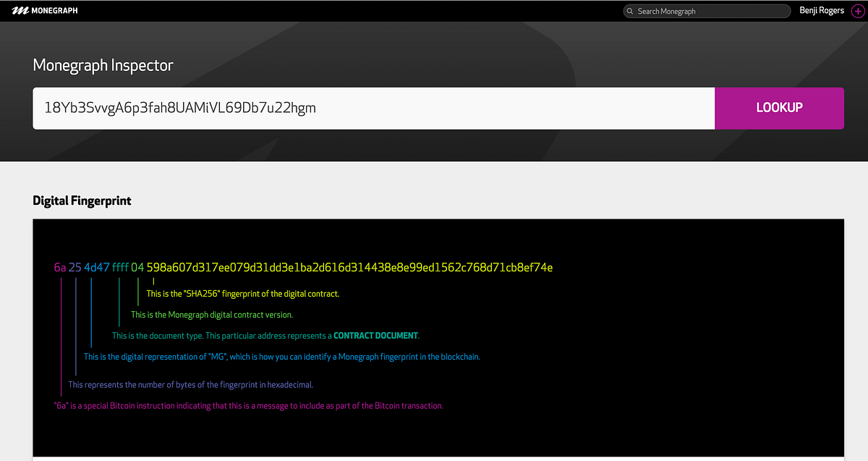Click the magnifier icon in the search box
868x461 pixels.
tap(631, 12)
